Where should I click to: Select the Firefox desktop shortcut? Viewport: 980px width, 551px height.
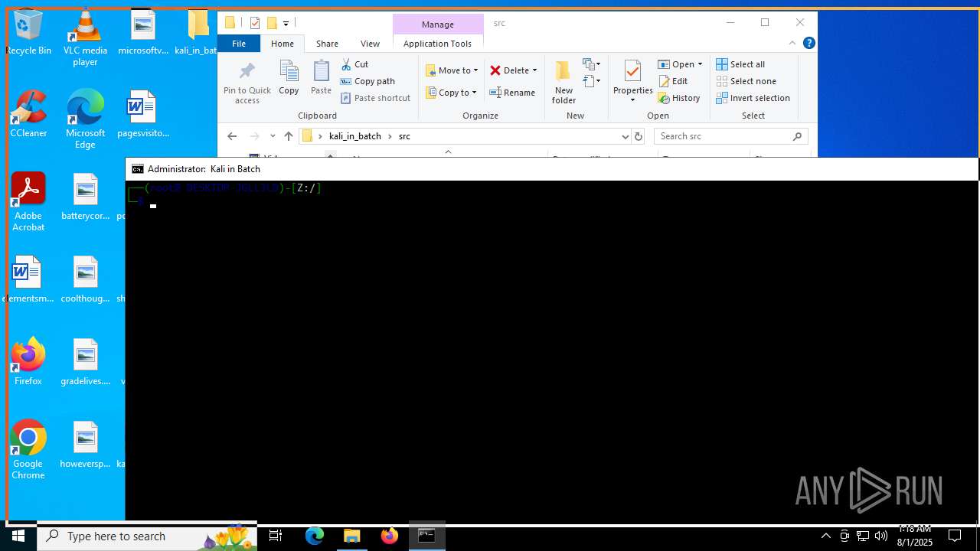pos(28,362)
